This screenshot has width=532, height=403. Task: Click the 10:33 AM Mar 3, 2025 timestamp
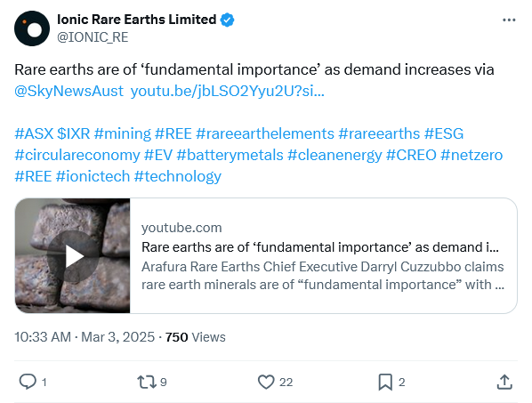pyautogui.click(x=85, y=337)
